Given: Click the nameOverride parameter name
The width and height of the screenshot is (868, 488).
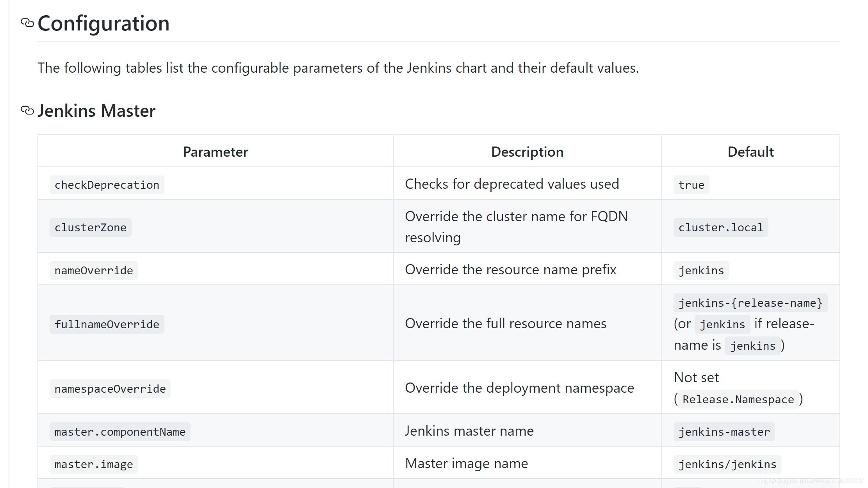Looking at the screenshot, I should tap(94, 270).
